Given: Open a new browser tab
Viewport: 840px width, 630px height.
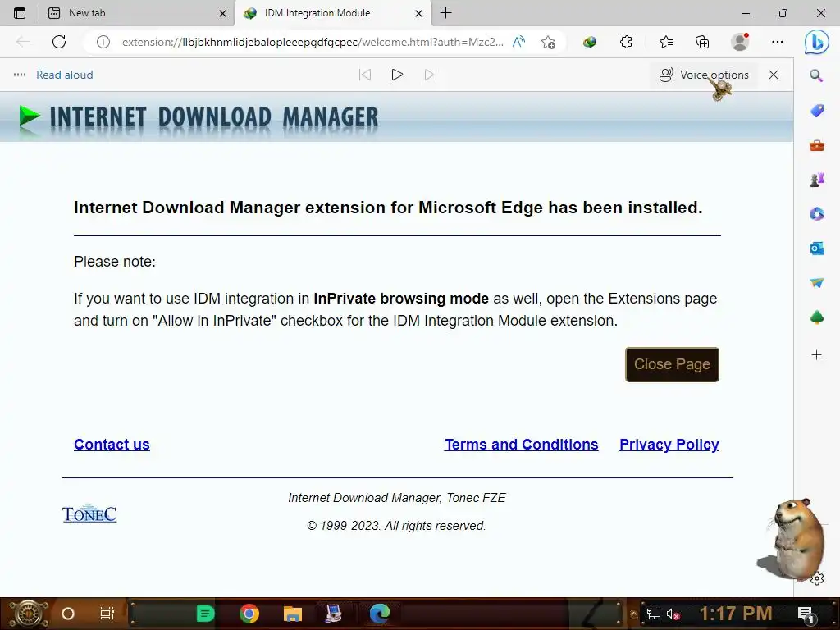Looking at the screenshot, I should point(445,13).
